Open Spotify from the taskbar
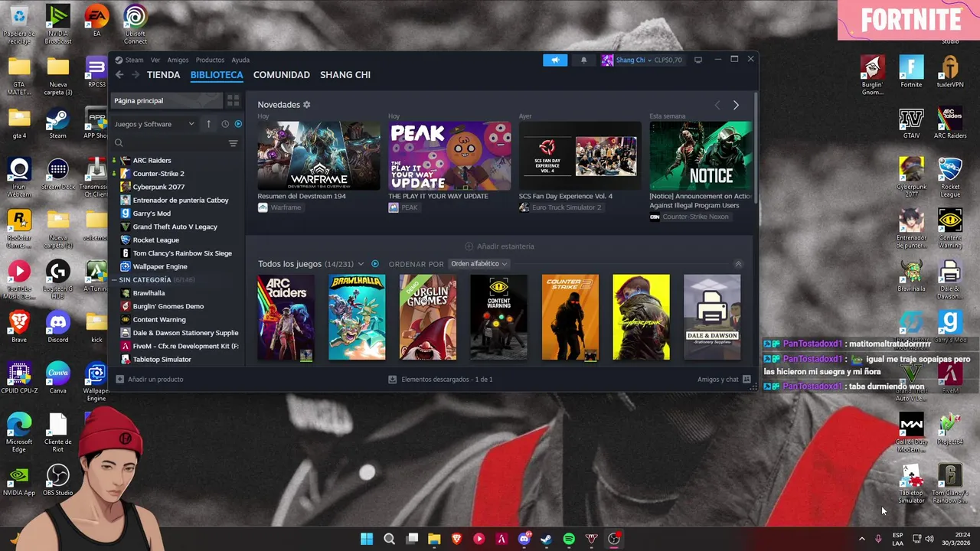 [569, 539]
